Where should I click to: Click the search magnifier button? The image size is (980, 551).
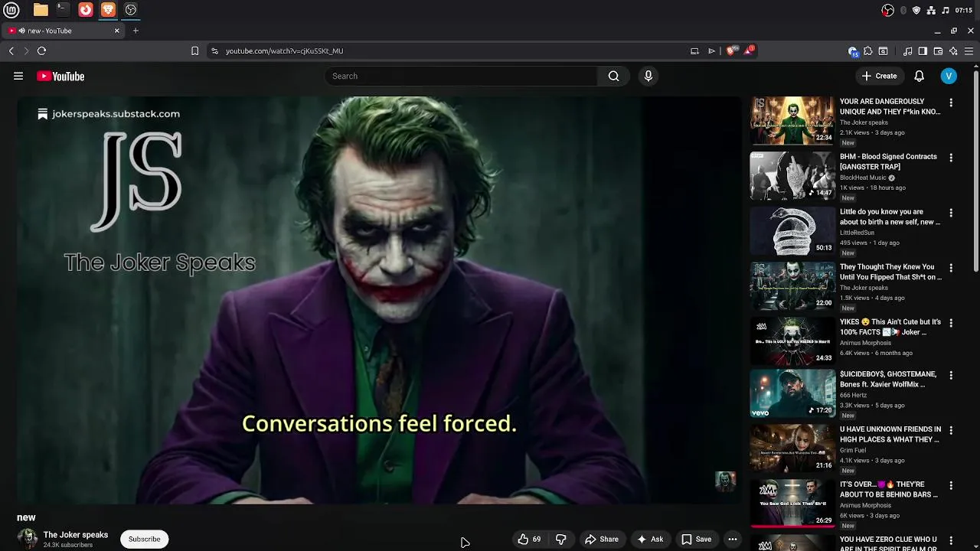[613, 76]
